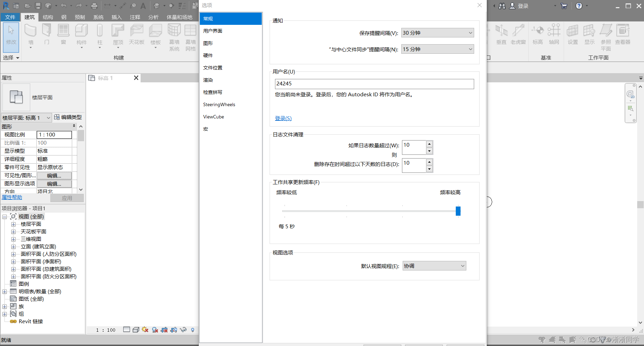This screenshot has height=346, width=644.
Task: Toggle sun path off icon in view control bar
Action: pyautogui.click(x=145, y=330)
